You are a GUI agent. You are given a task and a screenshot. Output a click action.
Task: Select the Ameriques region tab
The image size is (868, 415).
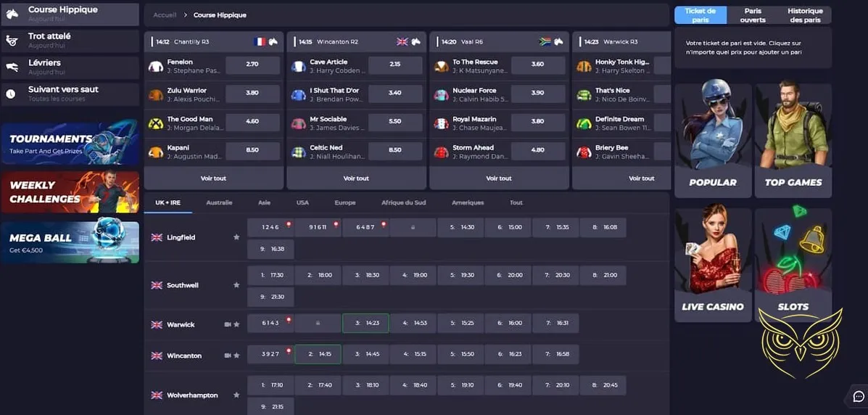(468, 203)
